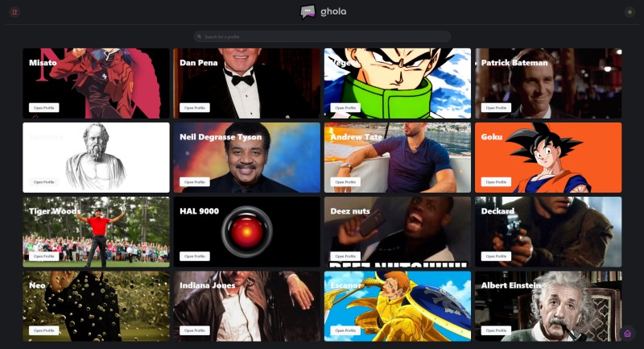Open Profile for Patrick Bateman

[496, 108]
